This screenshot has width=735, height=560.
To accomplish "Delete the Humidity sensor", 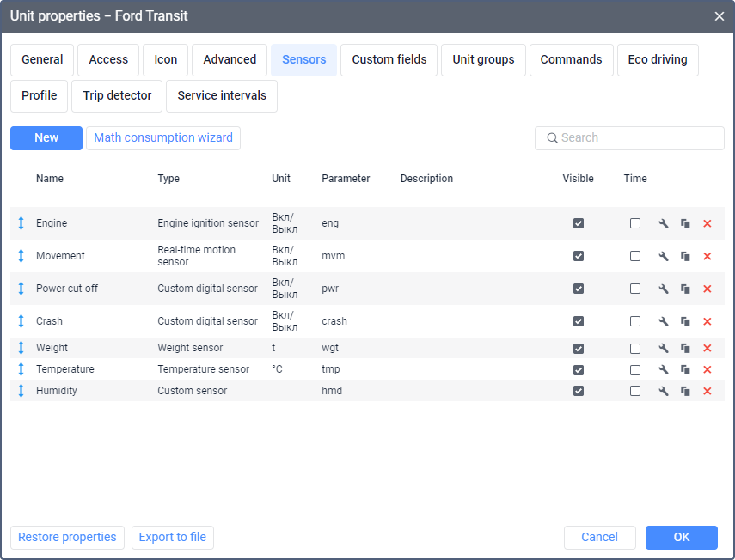I will [x=707, y=391].
